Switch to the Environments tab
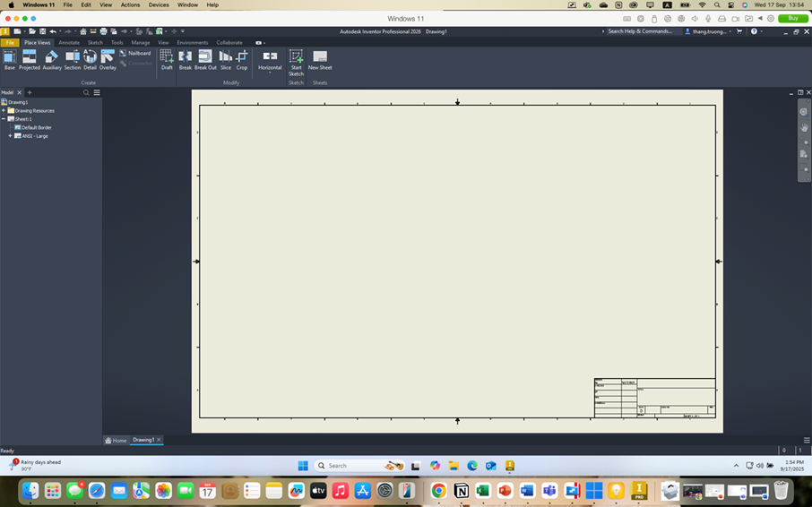Screen dimensions: 812x507 tap(192, 43)
